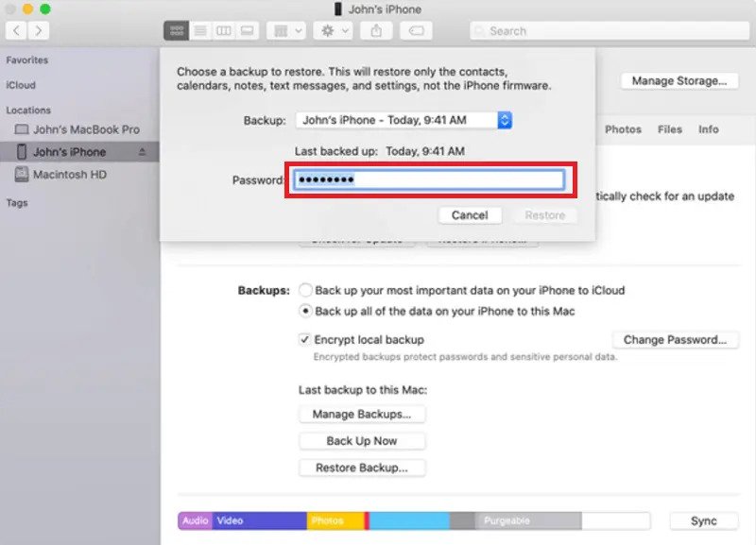Click the Edit Tags toolbar icon

point(416,31)
